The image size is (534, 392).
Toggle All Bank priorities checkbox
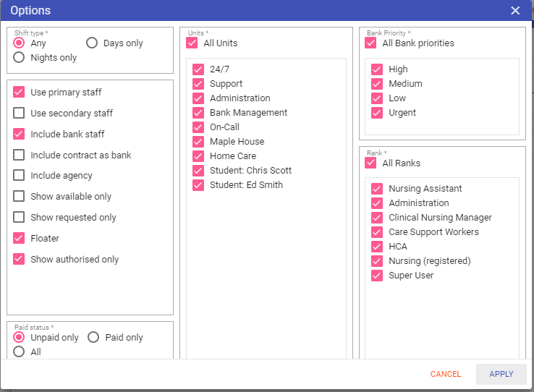(x=371, y=43)
